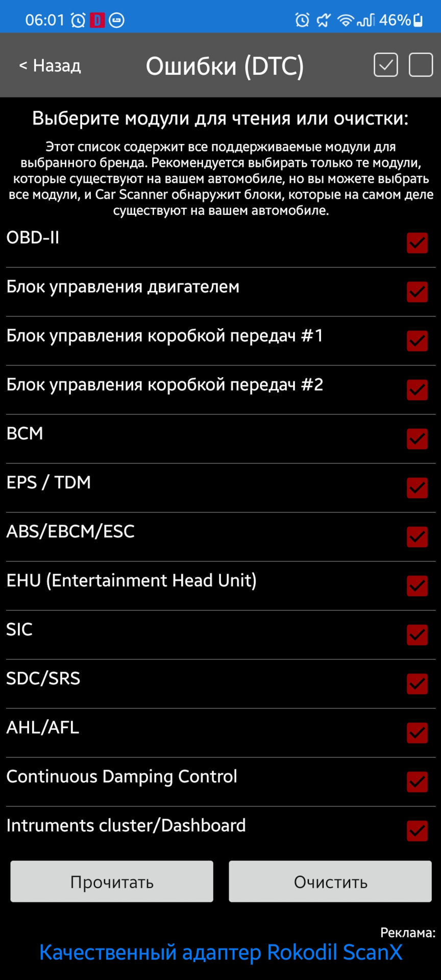Uncheck the SDC/SRS checkbox
The width and height of the screenshot is (441, 980).
tap(417, 684)
